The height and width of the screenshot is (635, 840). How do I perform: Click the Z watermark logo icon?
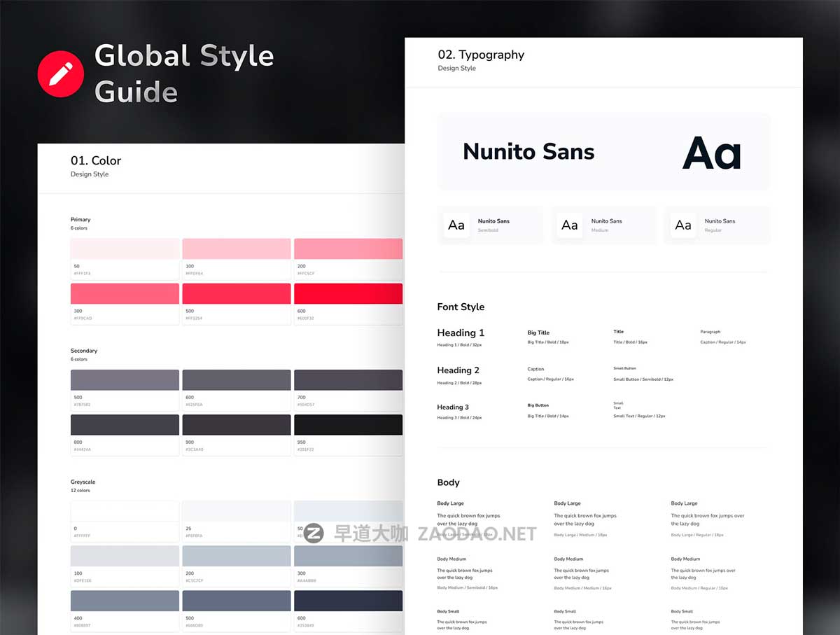point(314,533)
